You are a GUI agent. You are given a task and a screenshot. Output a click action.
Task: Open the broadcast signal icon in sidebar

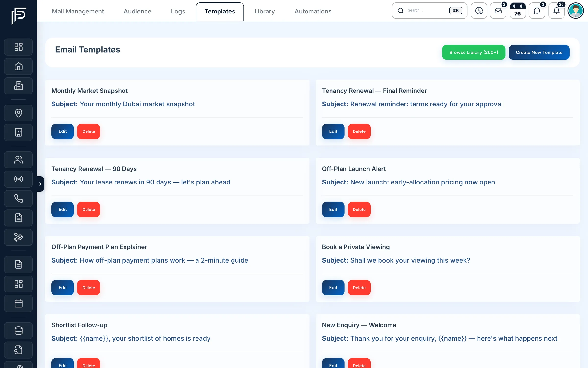coord(18,179)
